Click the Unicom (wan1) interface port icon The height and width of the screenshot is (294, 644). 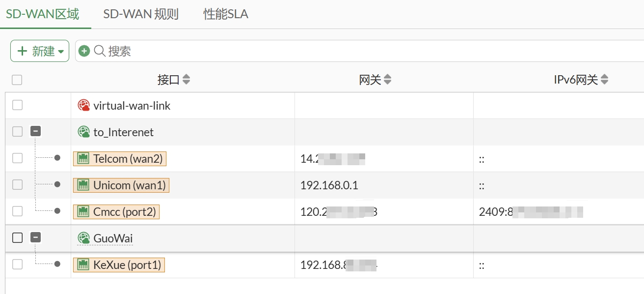coord(83,185)
